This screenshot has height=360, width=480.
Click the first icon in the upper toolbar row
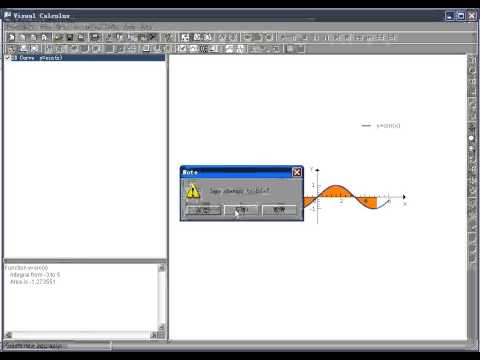(12, 37)
